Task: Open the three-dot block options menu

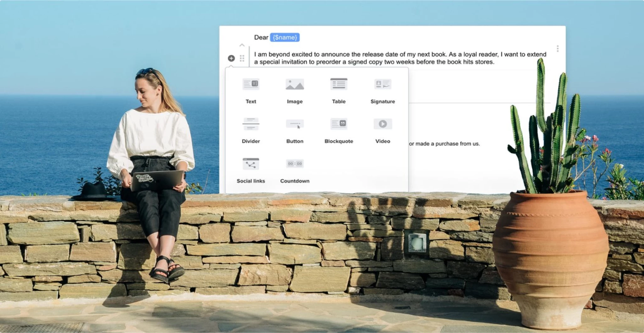Action: coord(557,48)
